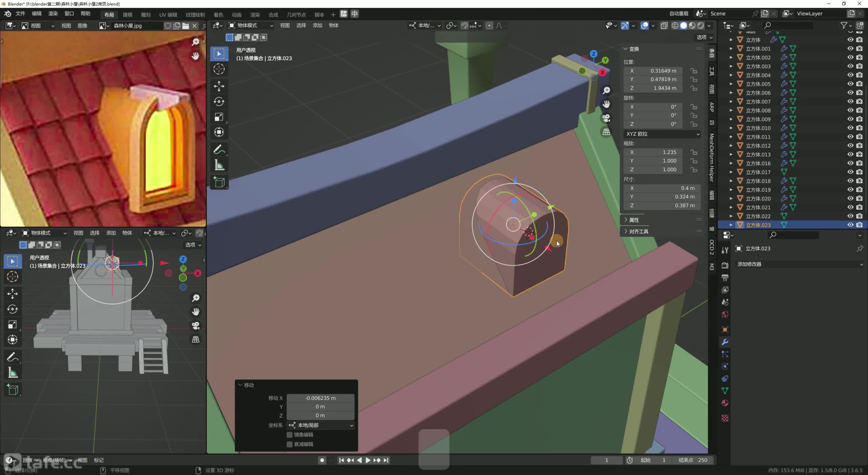This screenshot has width=868, height=475.
Task: Select the 3D Cursor tool in main viewport
Action: pos(219,69)
